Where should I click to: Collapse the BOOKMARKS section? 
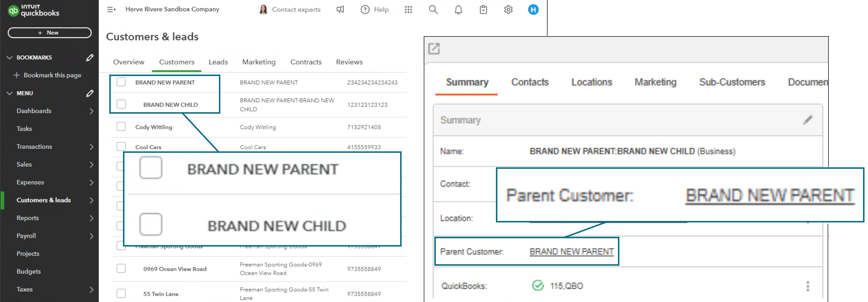tap(9, 58)
